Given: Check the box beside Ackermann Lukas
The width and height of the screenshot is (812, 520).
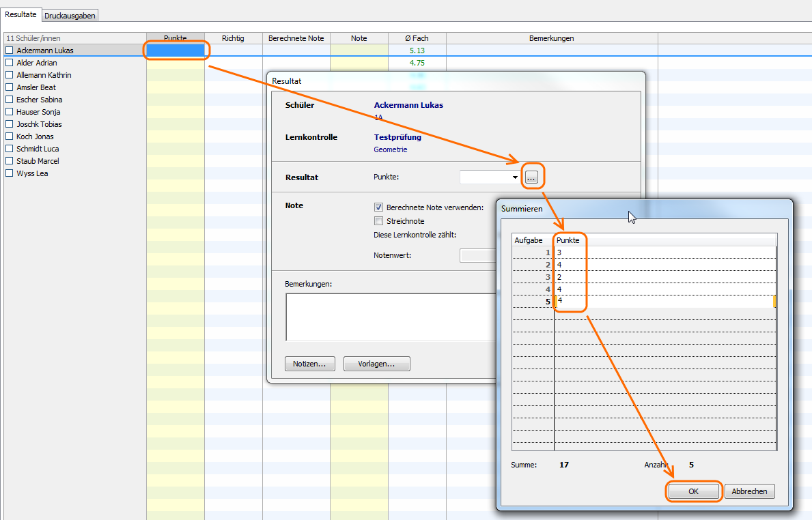Looking at the screenshot, I should pyautogui.click(x=10, y=50).
